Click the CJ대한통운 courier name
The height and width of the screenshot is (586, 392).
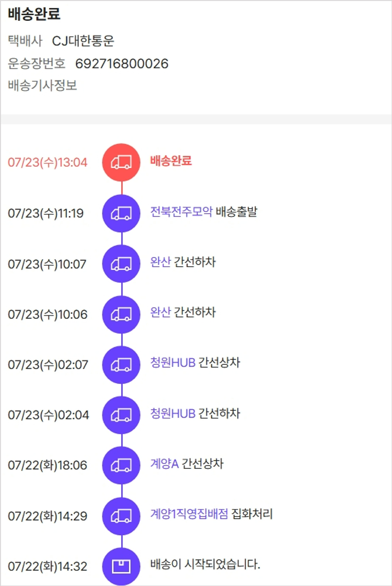83,41
